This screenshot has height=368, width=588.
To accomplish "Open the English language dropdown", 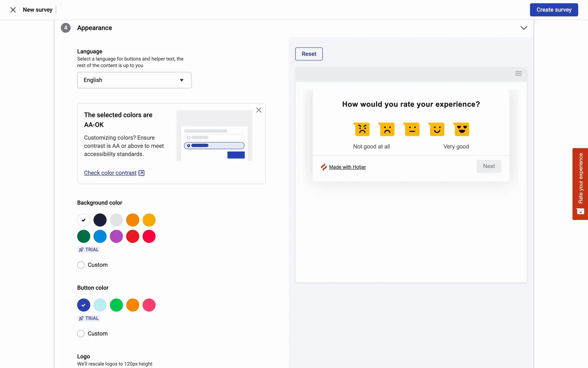I will [x=134, y=80].
